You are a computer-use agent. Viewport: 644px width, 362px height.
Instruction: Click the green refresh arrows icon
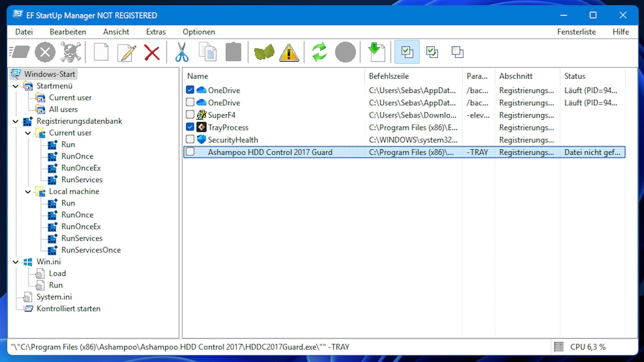pyautogui.click(x=319, y=52)
